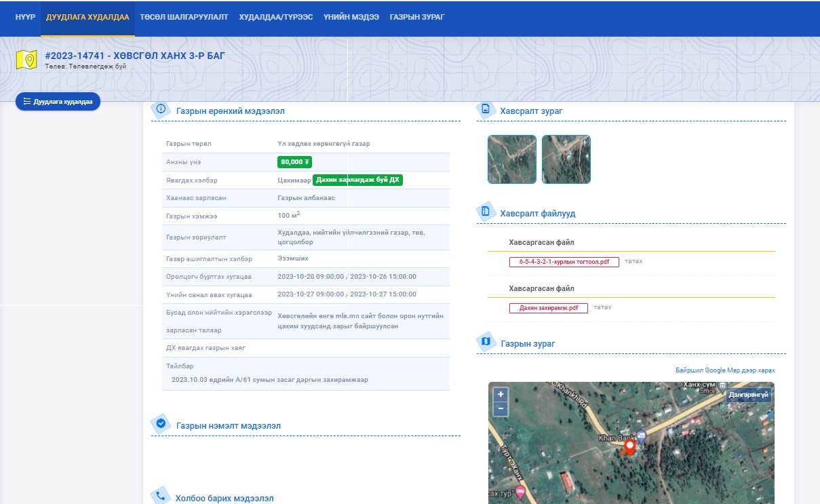This screenshot has width=820, height=504.
Task: Click the Хавсралт файлууд heading
Action: click(538, 214)
